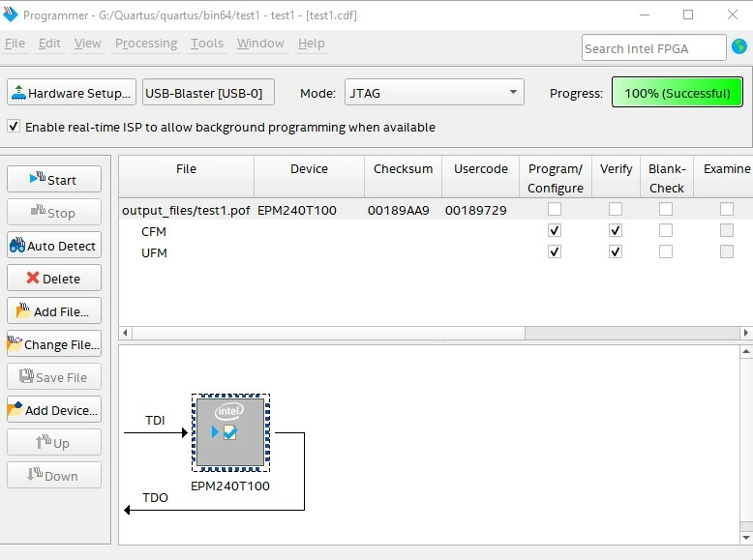
Task: Uncheck Verify for UFM row
Action: coord(616,252)
